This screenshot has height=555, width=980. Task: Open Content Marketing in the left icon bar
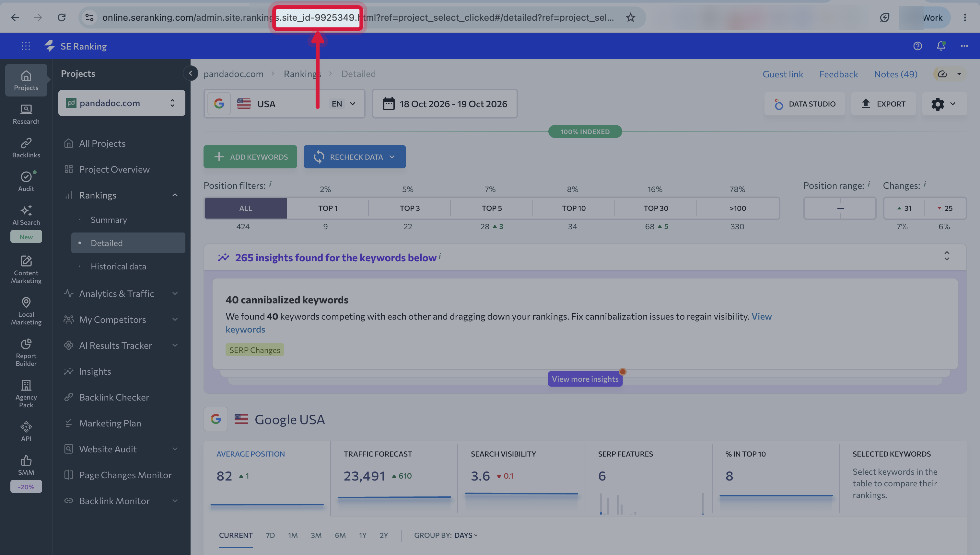tap(26, 269)
